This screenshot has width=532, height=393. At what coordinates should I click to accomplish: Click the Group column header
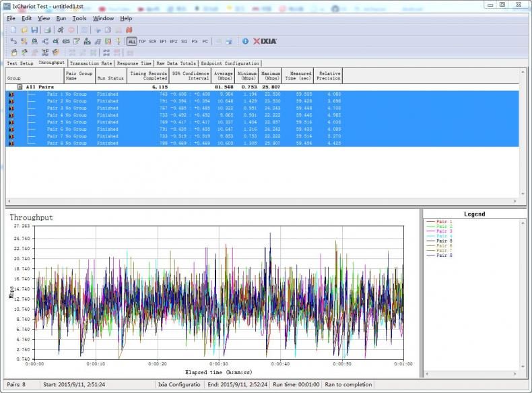point(34,75)
